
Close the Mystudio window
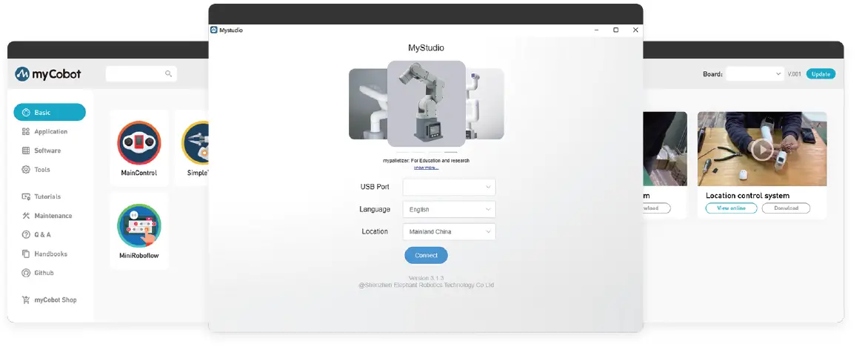(x=635, y=30)
